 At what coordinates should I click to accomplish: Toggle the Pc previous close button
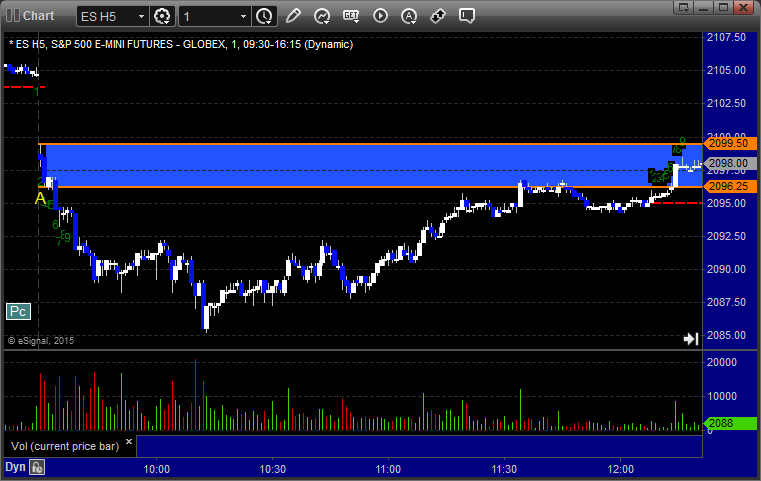point(18,311)
